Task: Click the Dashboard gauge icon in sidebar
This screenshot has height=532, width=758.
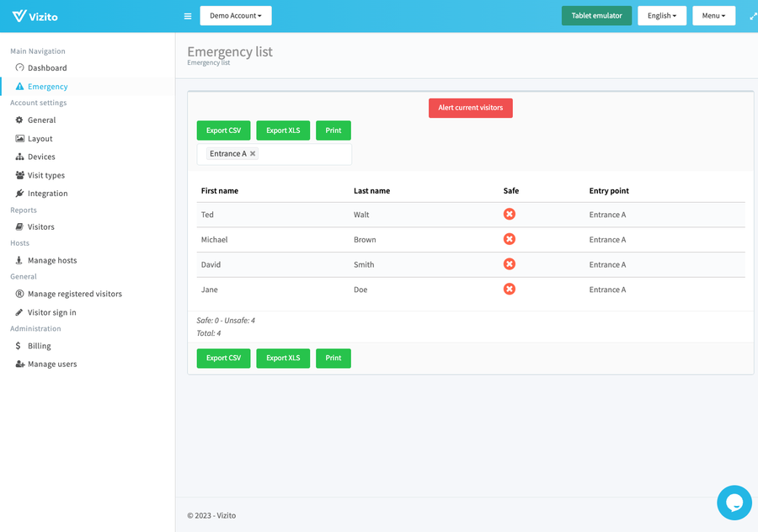Action: coord(20,67)
